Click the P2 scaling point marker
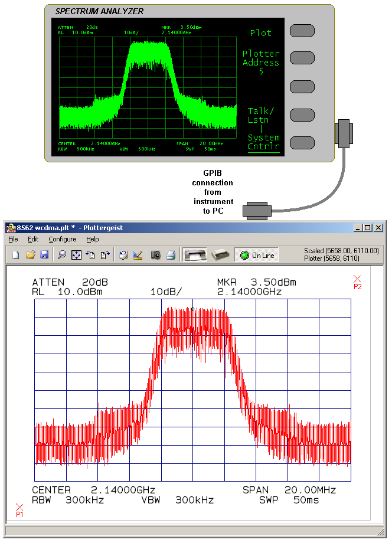This screenshot has height=543, width=392. click(x=357, y=279)
